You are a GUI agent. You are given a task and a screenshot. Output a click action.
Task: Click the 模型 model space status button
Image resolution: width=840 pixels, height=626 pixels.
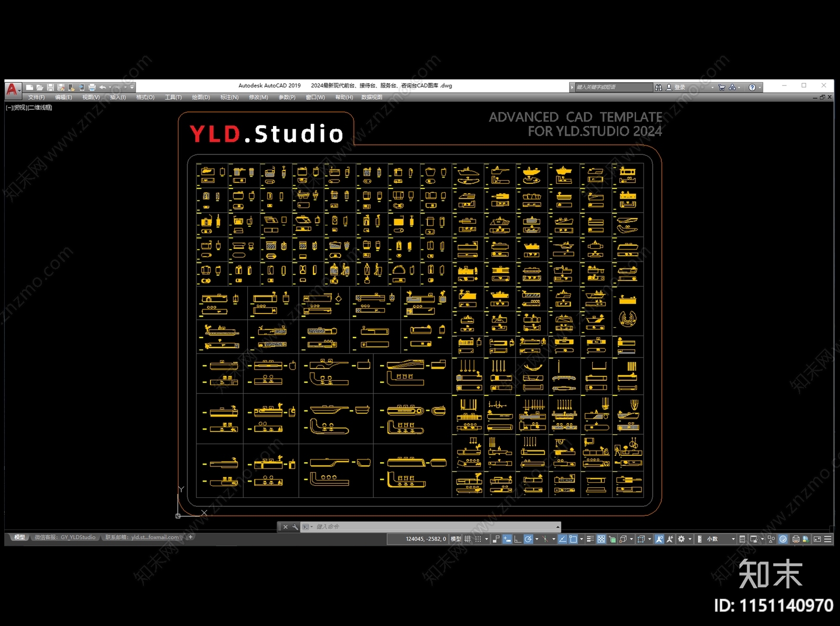coord(456,539)
